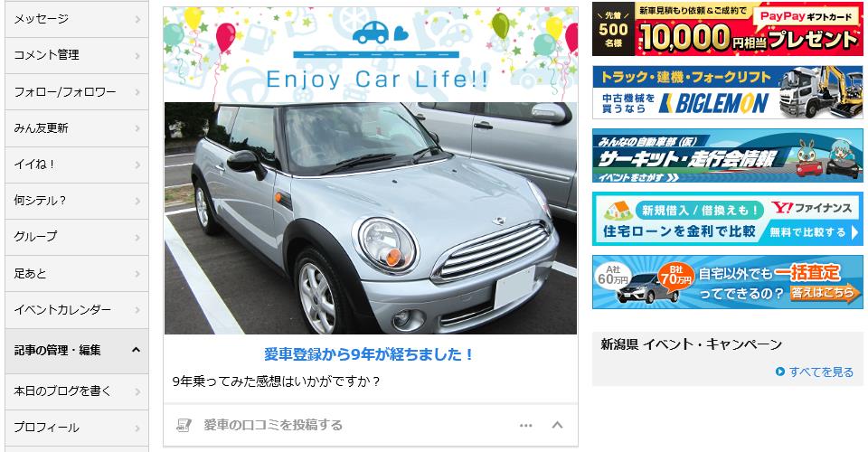Image resolution: width=868 pixels, height=452 pixels.
Task: Click the 愛車登録から9年が経ちました！ link
Action: point(369,354)
